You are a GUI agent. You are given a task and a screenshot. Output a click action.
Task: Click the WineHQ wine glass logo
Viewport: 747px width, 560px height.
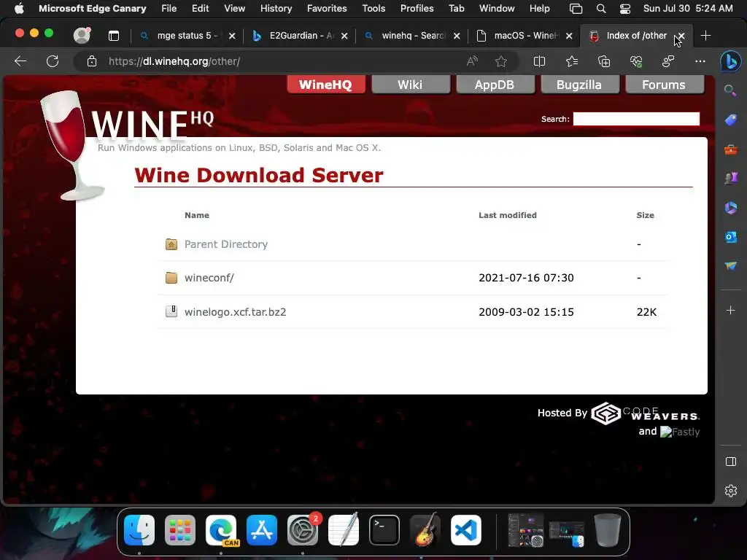[x=71, y=145]
